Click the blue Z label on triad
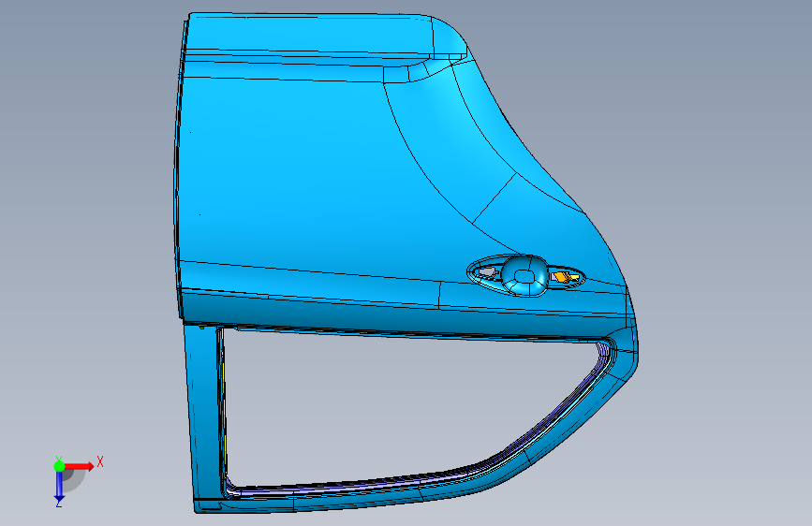 pyautogui.click(x=58, y=504)
